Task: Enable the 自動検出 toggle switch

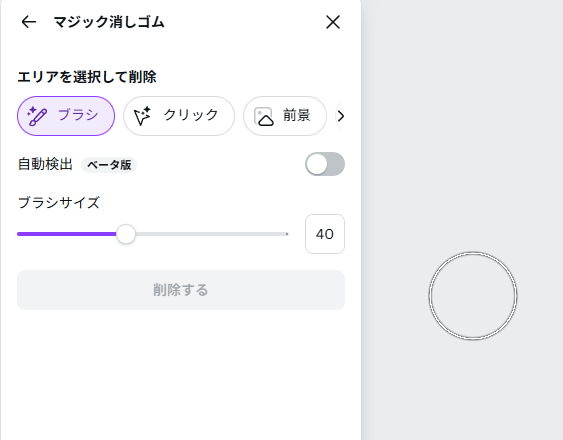Action: point(325,164)
